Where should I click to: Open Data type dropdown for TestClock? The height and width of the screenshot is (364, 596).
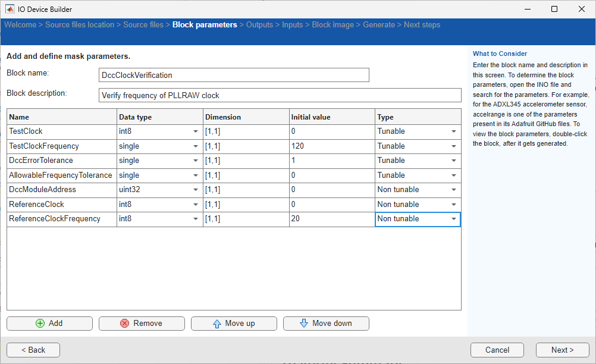pyautogui.click(x=195, y=131)
